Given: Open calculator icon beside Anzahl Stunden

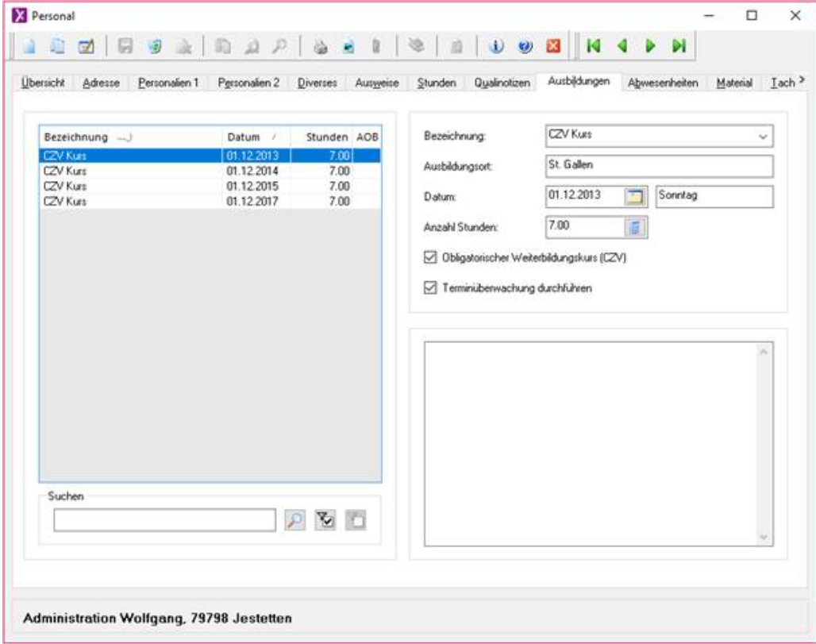Looking at the screenshot, I should click(637, 228).
